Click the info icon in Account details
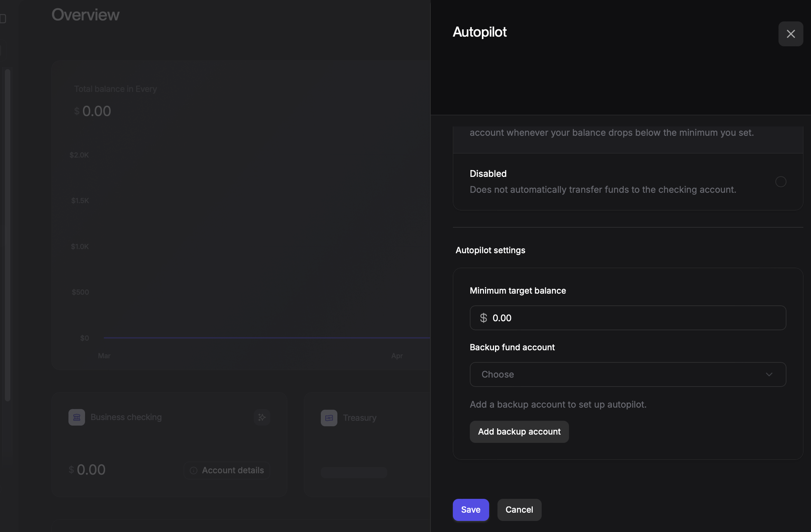Screen dimensions: 811x532 [x=194, y=471]
